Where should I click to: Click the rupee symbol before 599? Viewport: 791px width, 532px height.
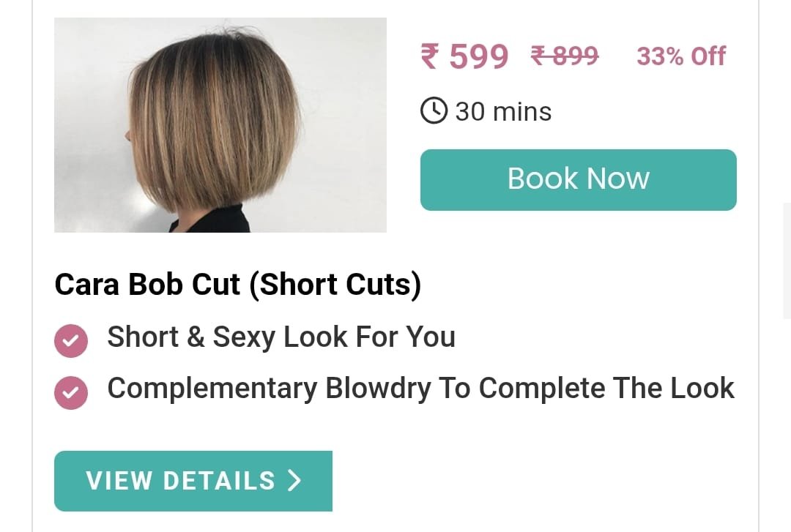point(430,56)
